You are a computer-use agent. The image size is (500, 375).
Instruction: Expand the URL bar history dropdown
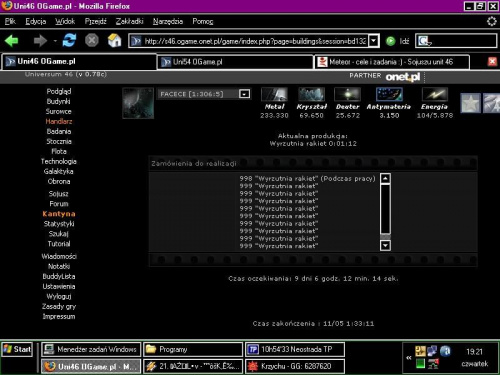pyautogui.click(x=374, y=41)
